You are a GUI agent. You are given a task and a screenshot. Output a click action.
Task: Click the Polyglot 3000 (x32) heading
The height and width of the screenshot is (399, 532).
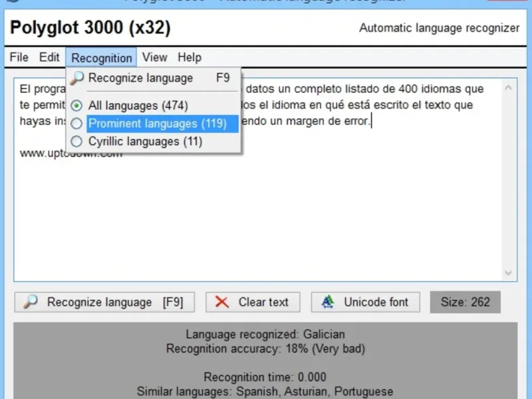pos(90,27)
